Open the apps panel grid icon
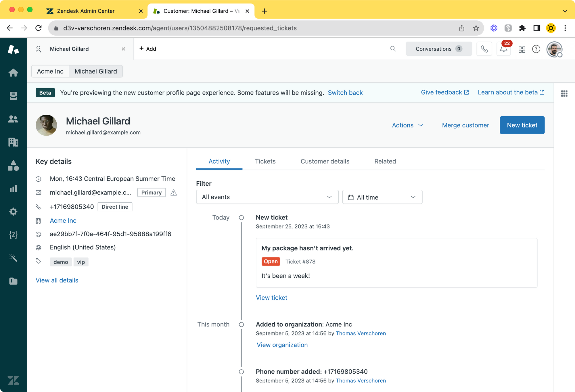575x392 pixels. [564, 93]
